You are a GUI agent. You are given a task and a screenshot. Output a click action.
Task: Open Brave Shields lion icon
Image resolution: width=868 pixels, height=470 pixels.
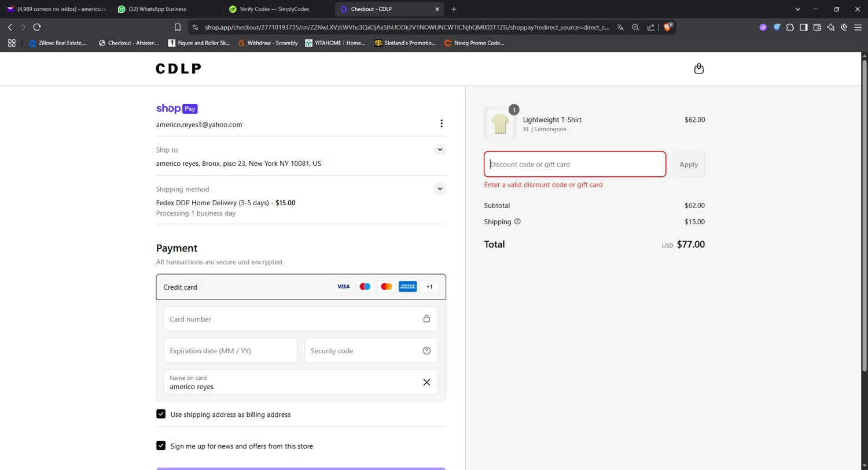point(668,27)
